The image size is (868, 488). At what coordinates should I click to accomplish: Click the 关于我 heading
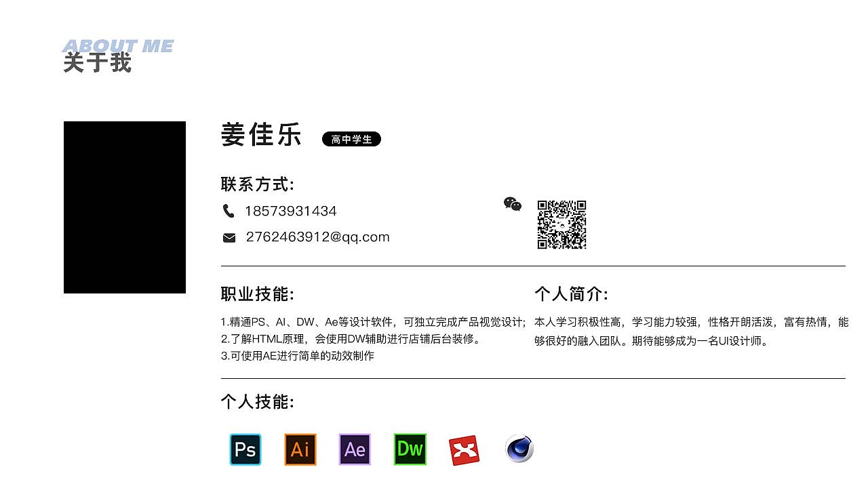pos(97,63)
